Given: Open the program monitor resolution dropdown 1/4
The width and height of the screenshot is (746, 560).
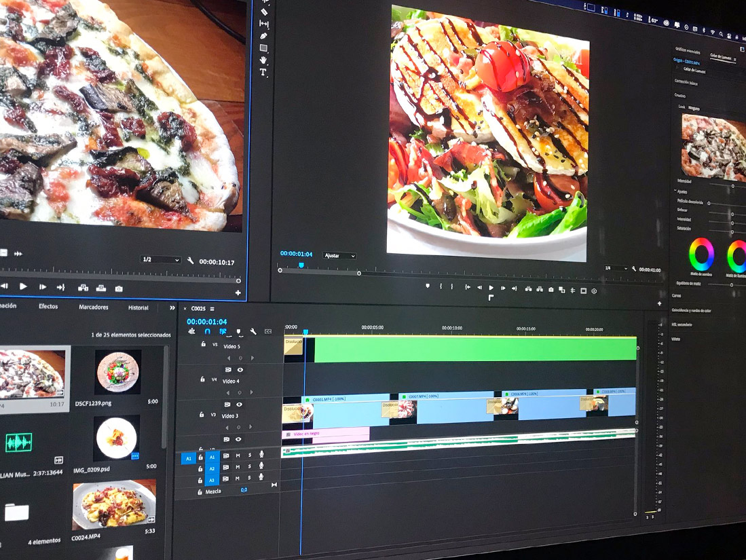Looking at the screenshot, I should click(616, 268).
